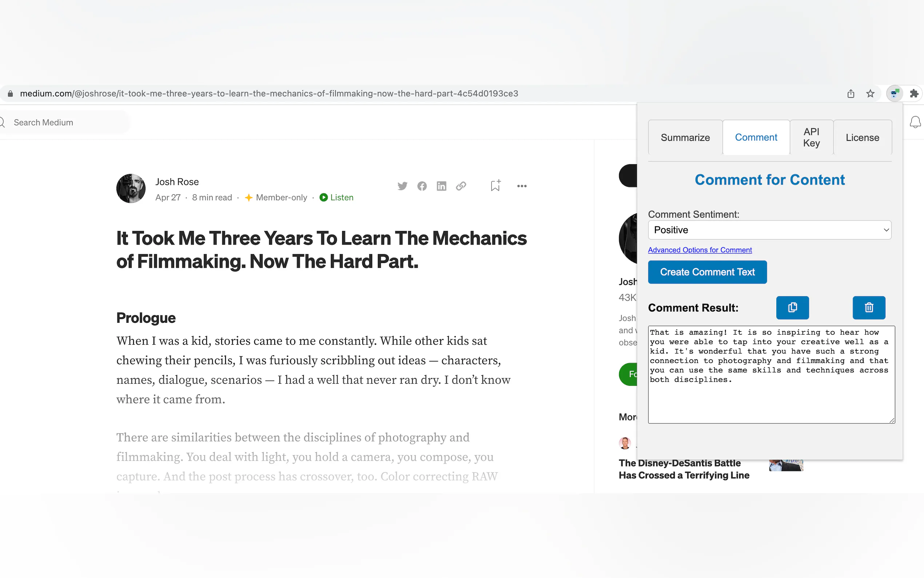Share article on LinkedIn
Screen dimensions: 924x578
[441, 186]
